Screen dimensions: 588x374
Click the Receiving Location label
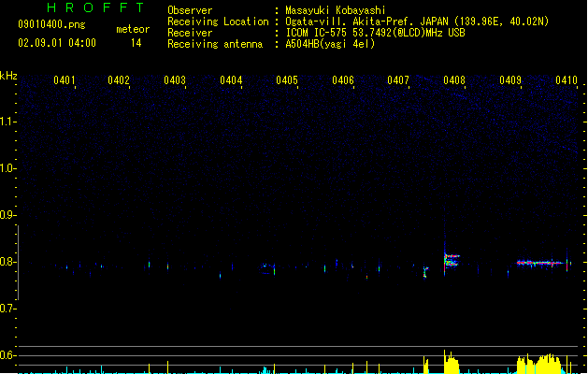pyautogui.click(x=218, y=22)
